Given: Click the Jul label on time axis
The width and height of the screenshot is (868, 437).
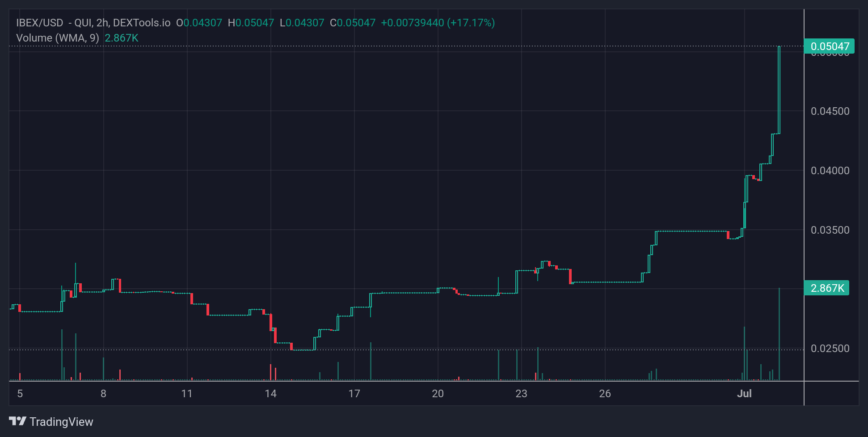Looking at the screenshot, I should [x=744, y=394].
